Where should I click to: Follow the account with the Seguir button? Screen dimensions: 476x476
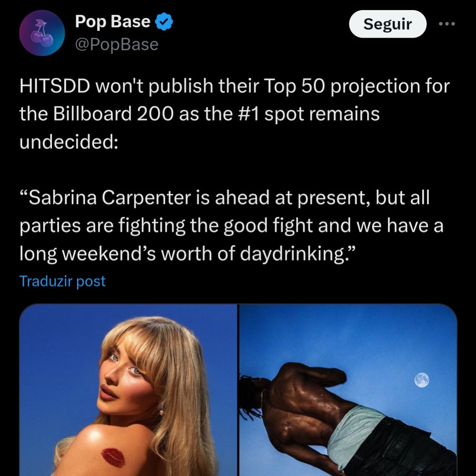tap(387, 24)
